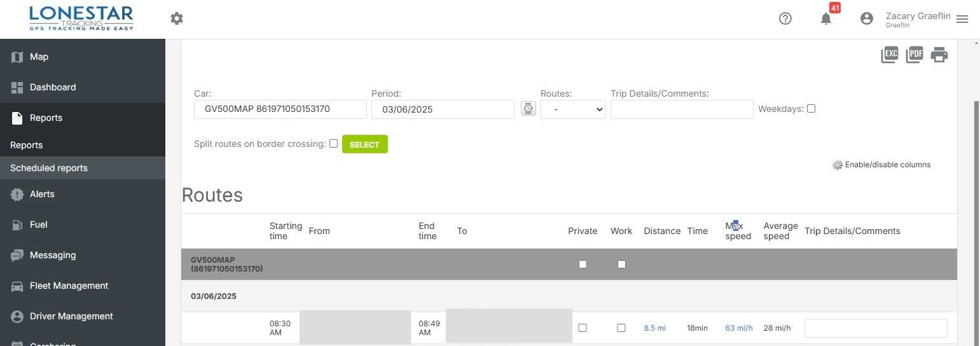Open notifications bell with 41 badge
The width and height of the screenshot is (980, 346).
826,18
